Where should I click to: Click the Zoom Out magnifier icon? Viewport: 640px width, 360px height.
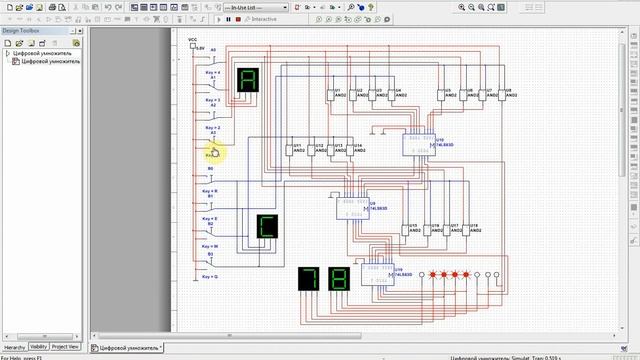[471, 7]
